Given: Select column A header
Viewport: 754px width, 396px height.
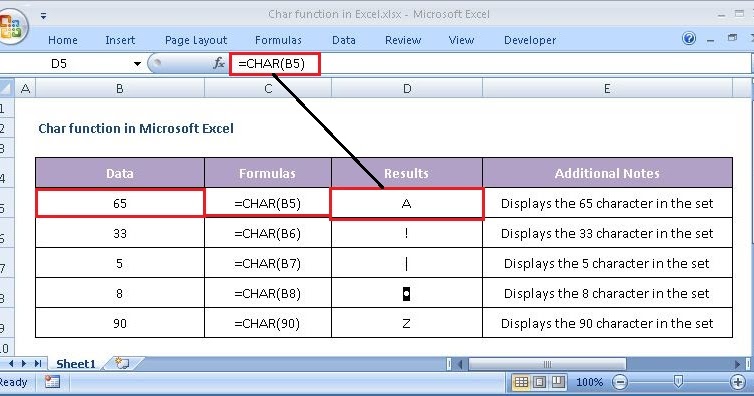Looking at the screenshot, I should pyautogui.click(x=25, y=89).
